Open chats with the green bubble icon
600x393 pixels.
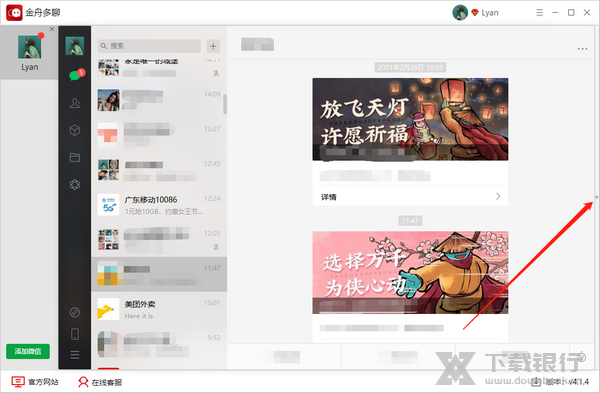coord(75,75)
